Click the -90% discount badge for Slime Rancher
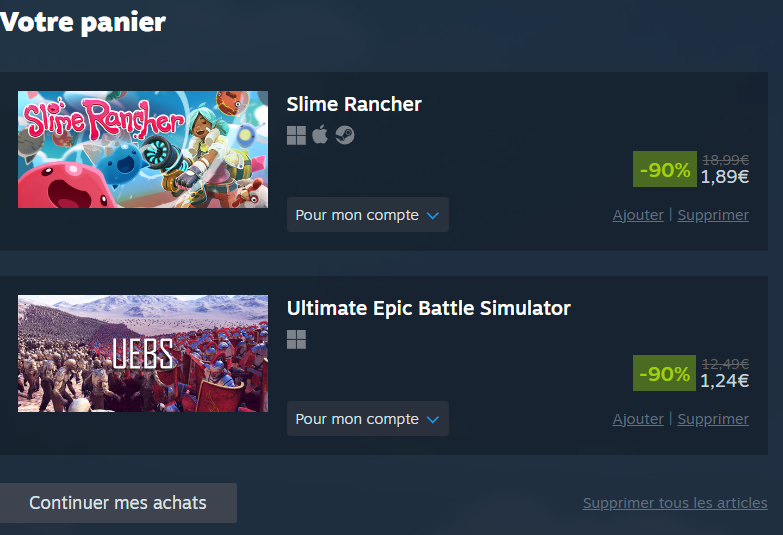The height and width of the screenshot is (535, 783). pos(665,169)
